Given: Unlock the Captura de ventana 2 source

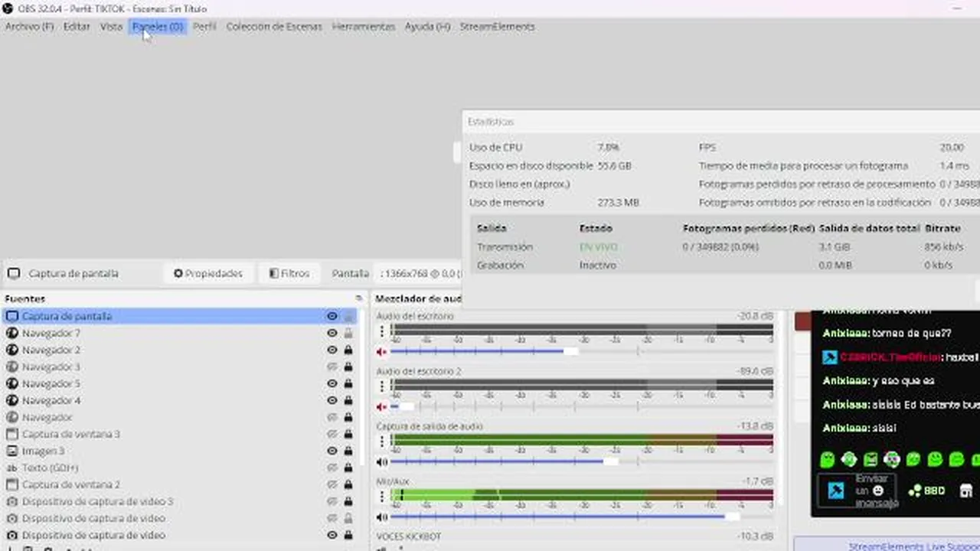Looking at the screenshot, I should point(348,484).
